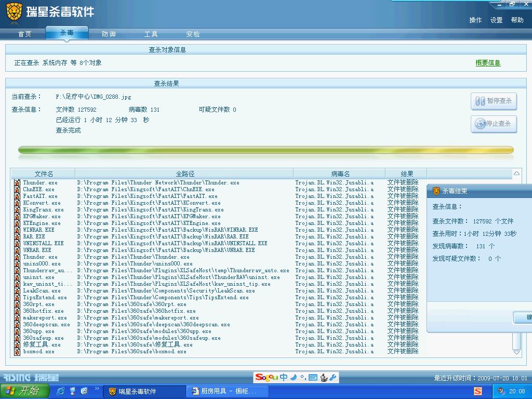Click the Rising lion logo icon
This screenshot has width=532, height=399.
14,12
